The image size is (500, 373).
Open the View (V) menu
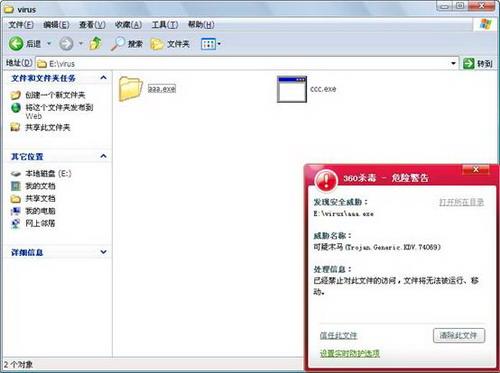pyautogui.click(x=92, y=25)
